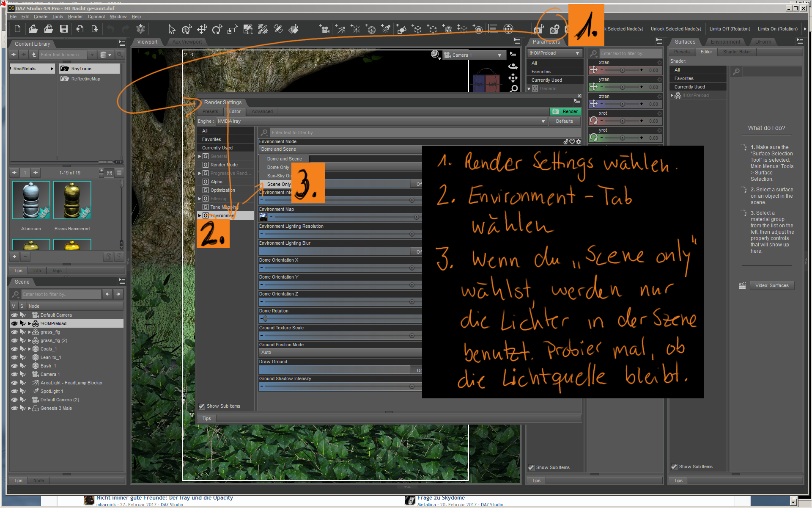This screenshot has height=508, width=812.
Task: Click the Defaults button
Action: (564, 121)
